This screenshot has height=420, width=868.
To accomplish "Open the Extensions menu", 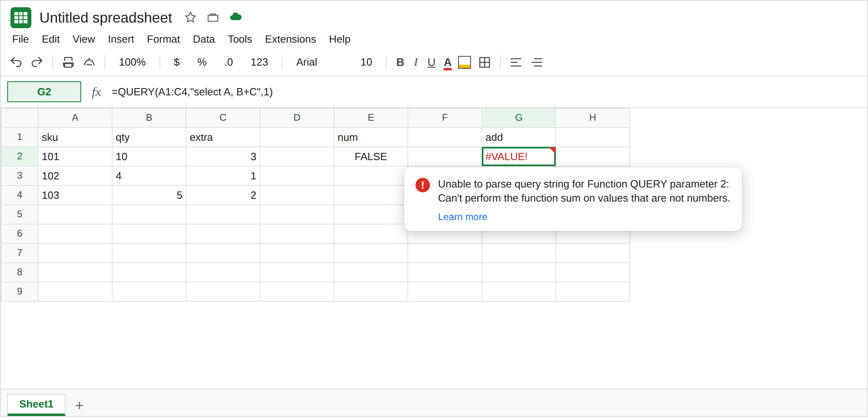I will point(291,39).
